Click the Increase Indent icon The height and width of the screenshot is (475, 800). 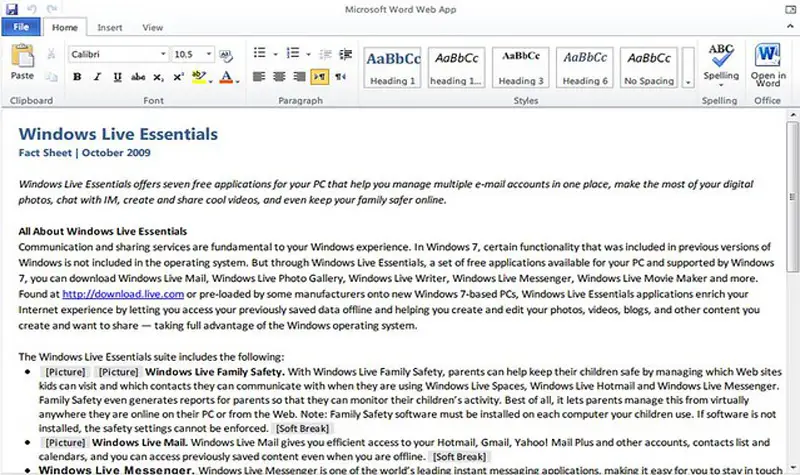[346, 54]
